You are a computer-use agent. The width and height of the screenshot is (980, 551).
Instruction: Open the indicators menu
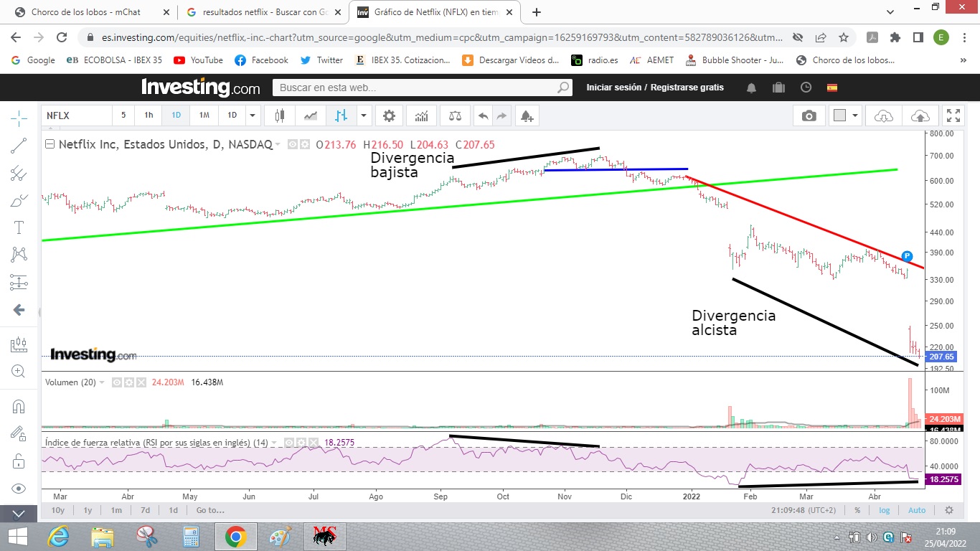[422, 115]
